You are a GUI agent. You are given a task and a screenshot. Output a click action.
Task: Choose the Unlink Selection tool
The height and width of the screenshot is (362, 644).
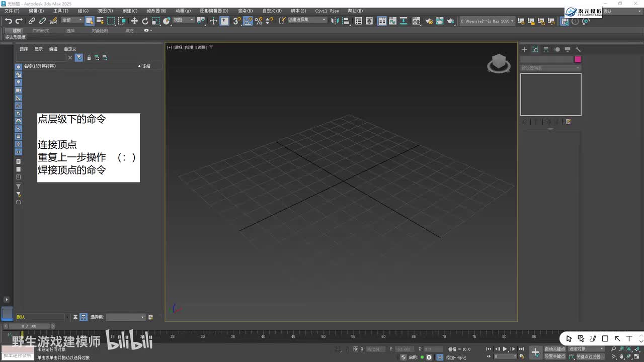[43, 21]
